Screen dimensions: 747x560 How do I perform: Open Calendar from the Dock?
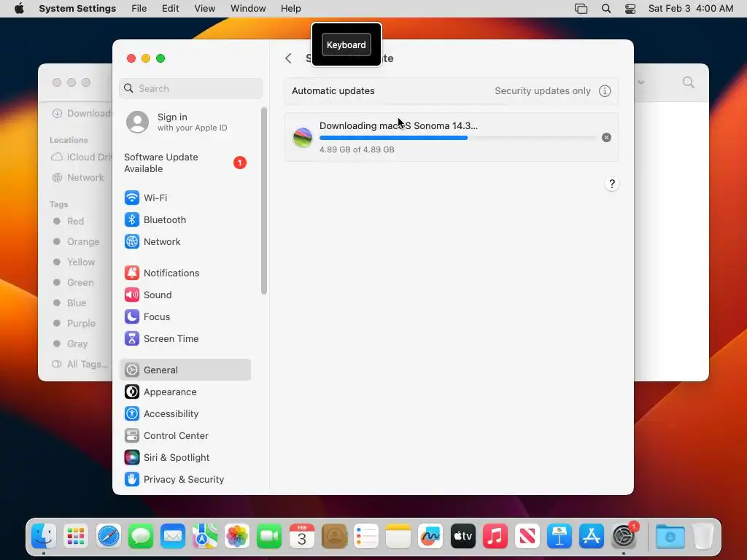click(x=301, y=536)
